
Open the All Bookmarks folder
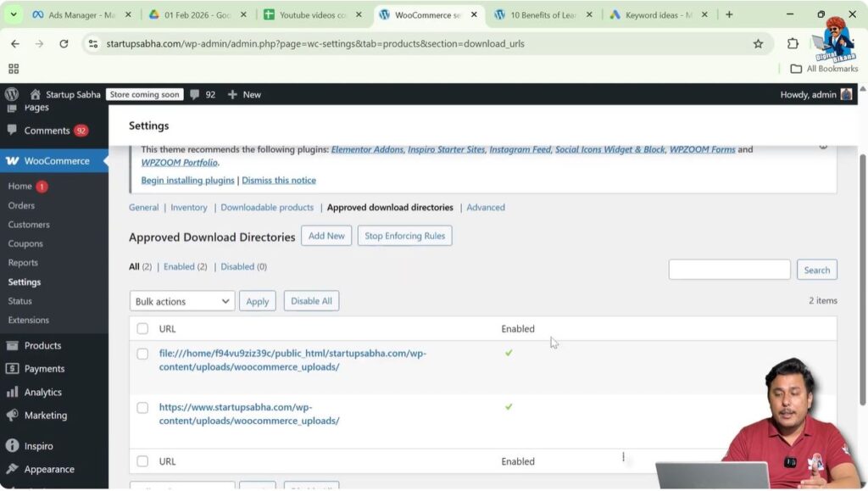coord(832,69)
